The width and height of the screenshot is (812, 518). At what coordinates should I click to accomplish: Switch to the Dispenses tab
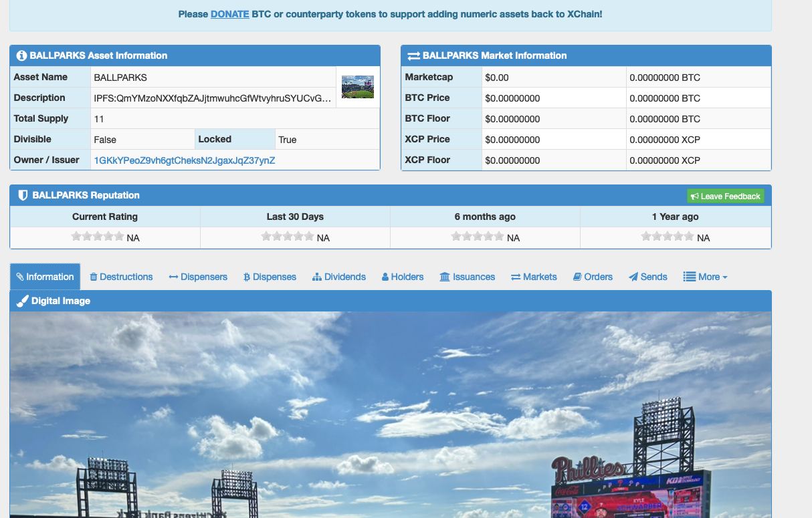pos(270,277)
